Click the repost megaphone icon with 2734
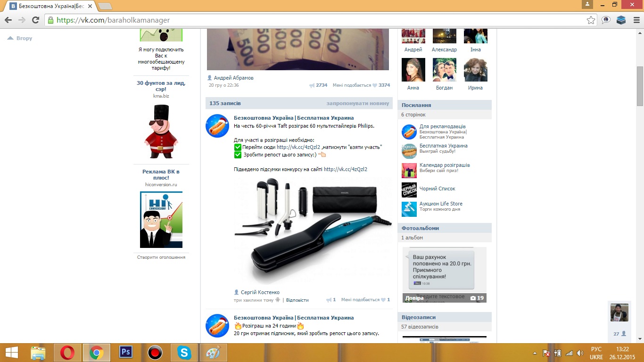644x362 pixels. click(x=312, y=85)
